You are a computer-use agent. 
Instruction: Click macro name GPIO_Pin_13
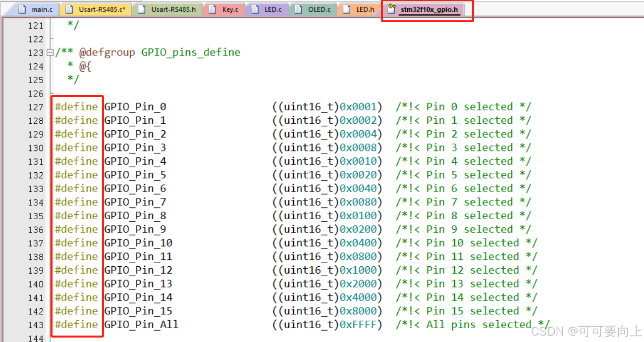[138, 284]
